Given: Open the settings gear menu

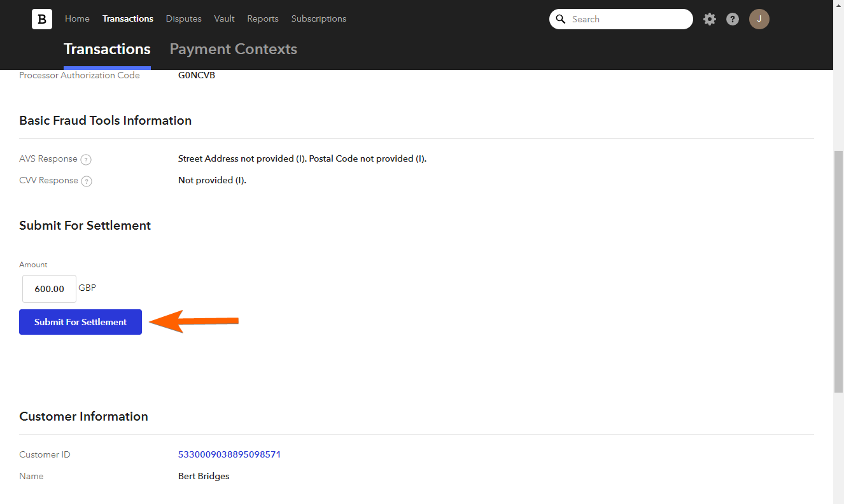Looking at the screenshot, I should point(710,19).
